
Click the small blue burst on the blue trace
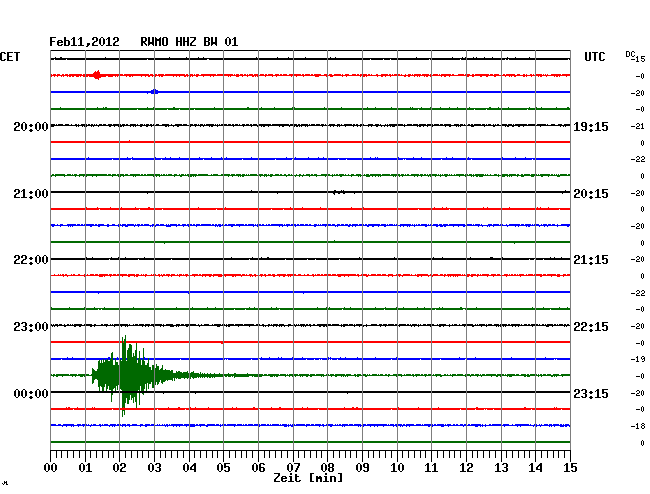point(154,92)
